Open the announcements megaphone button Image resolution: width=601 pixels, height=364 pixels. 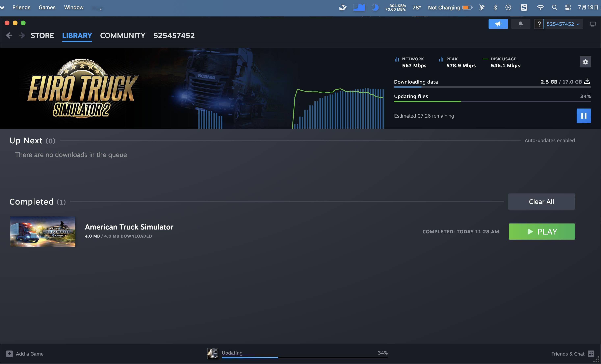[x=498, y=24]
